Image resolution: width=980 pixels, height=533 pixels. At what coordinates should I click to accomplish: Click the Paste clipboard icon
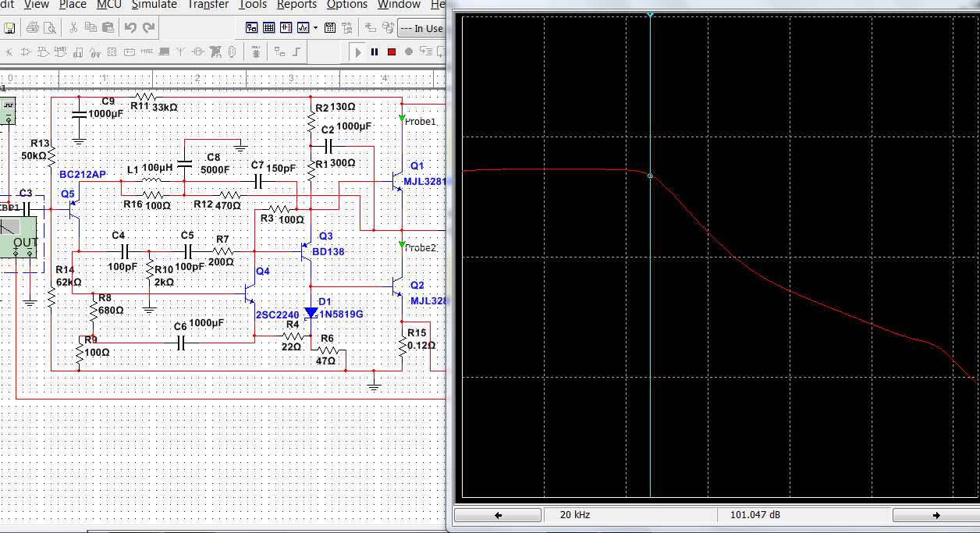click(108, 28)
